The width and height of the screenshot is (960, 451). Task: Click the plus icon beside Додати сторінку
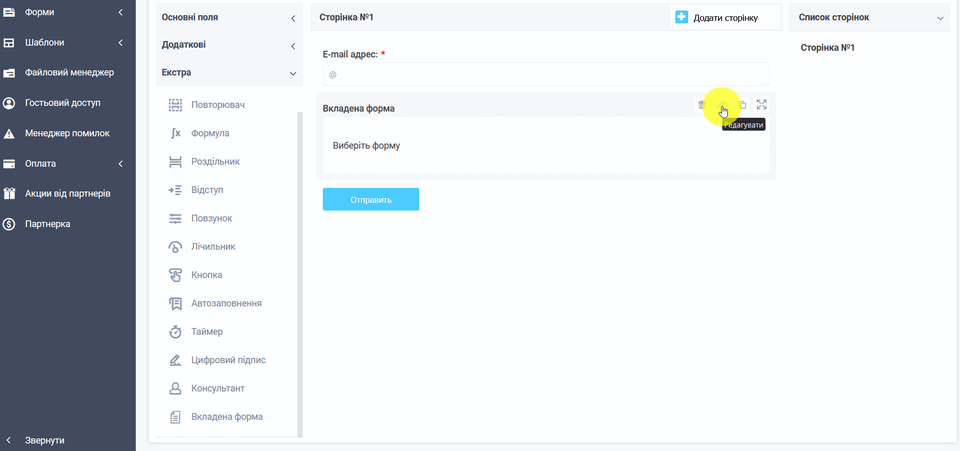click(x=682, y=17)
